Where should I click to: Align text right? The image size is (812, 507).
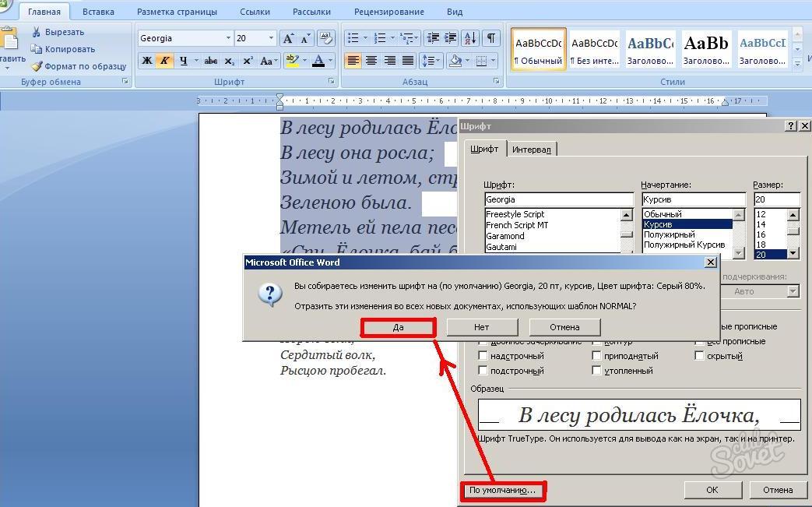(389, 61)
